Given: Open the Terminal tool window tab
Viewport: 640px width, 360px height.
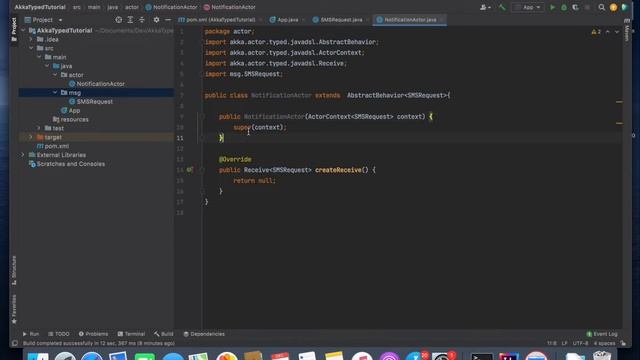Looking at the screenshot, I should click(131, 334).
